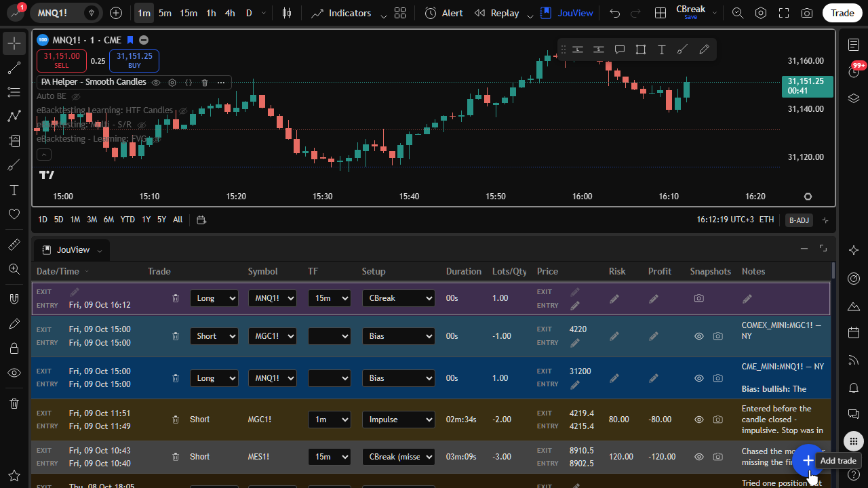The image size is (868, 488).
Task: Hide all drawings with eye icon
Action: coord(14,373)
